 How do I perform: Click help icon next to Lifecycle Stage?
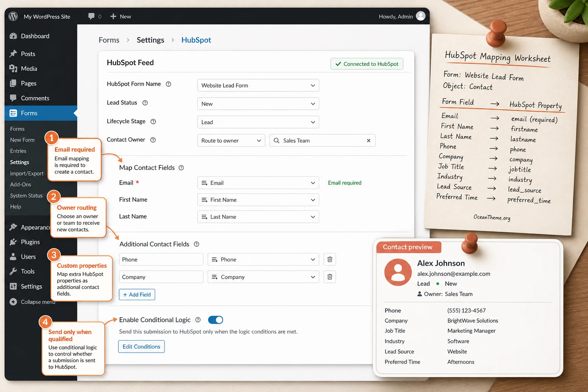(153, 121)
